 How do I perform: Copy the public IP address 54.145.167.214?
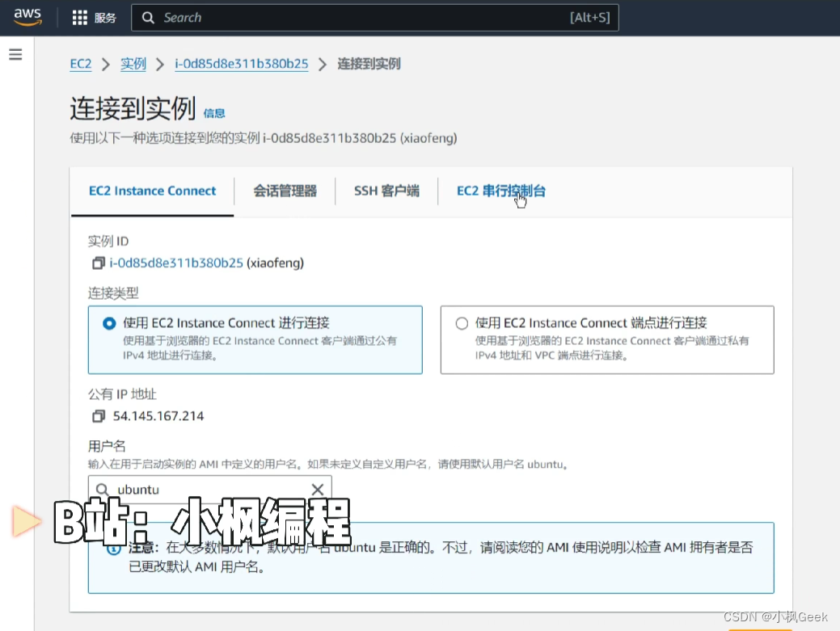pyautogui.click(x=98, y=415)
